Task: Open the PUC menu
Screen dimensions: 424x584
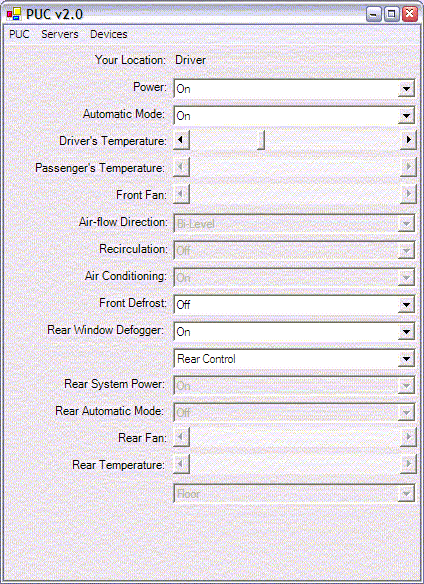Action: click(19, 34)
